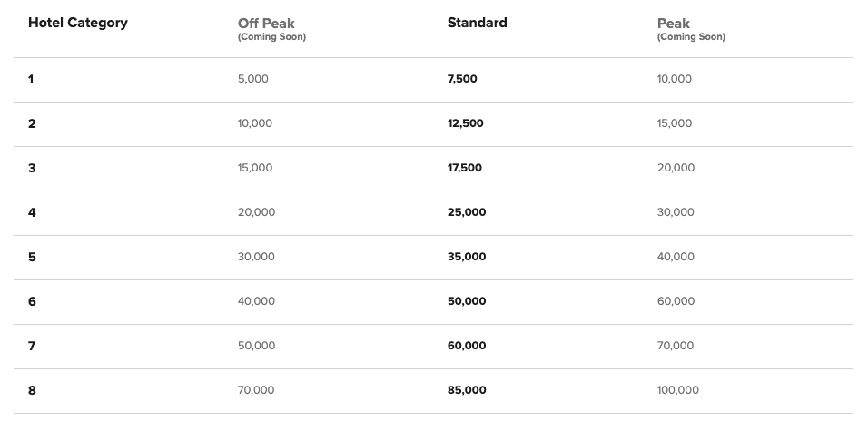Click hotel category number 7 row label

point(32,346)
